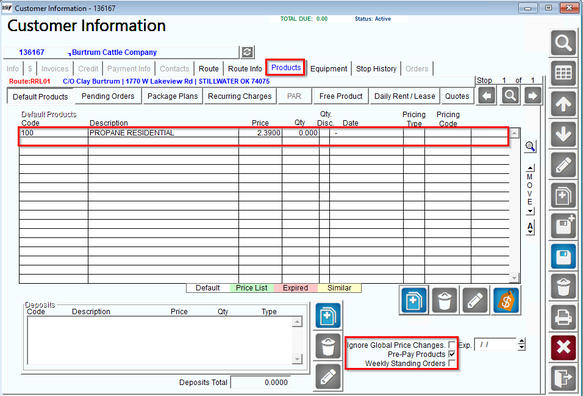583x396 pixels.
Task: Save the record with blue disk icon
Action: click(563, 257)
